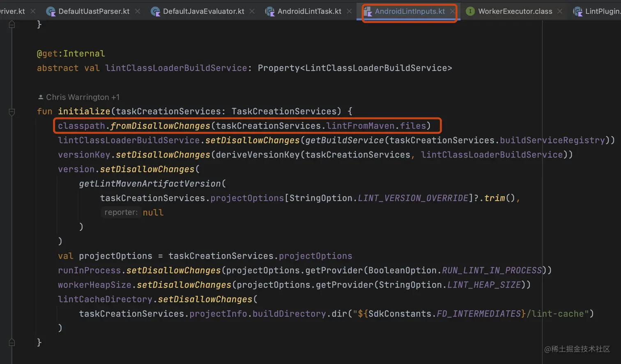This screenshot has height=364, width=621.
Task: Click the @get:Internal annotation
Action: [x=71, y=54]
